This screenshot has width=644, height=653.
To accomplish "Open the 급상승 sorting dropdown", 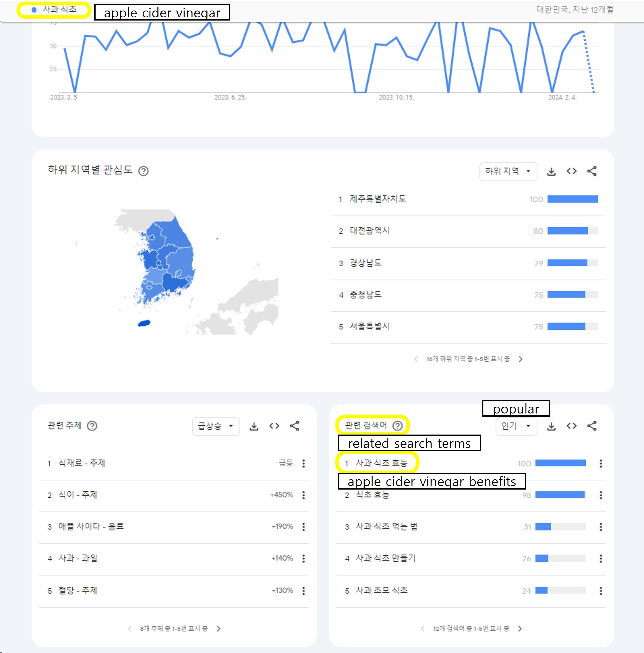I will pyautogui.click(x=216, y=426).
